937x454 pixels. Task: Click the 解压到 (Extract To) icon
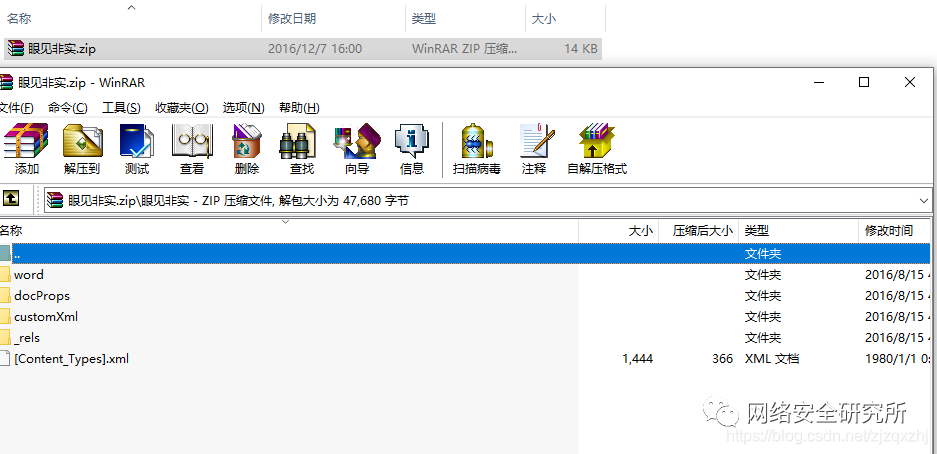[82, 149]
